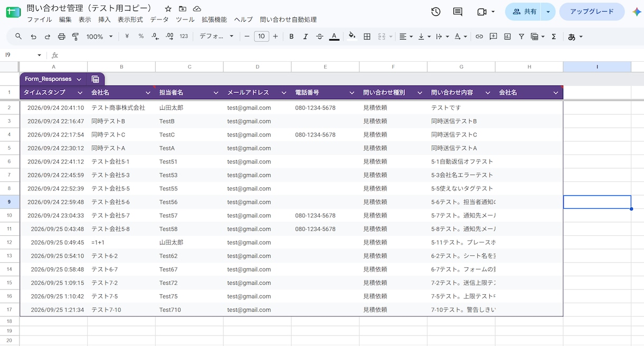Open the 問い合わせ自動処理 menu
Screen dimensions: 644x346
click(x=288, y=20)
